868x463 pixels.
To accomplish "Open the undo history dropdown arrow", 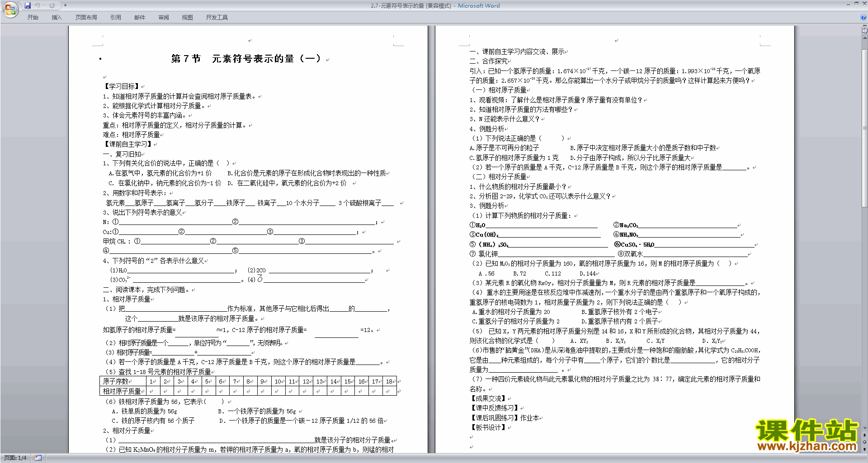I will click(x=44, y=5).
